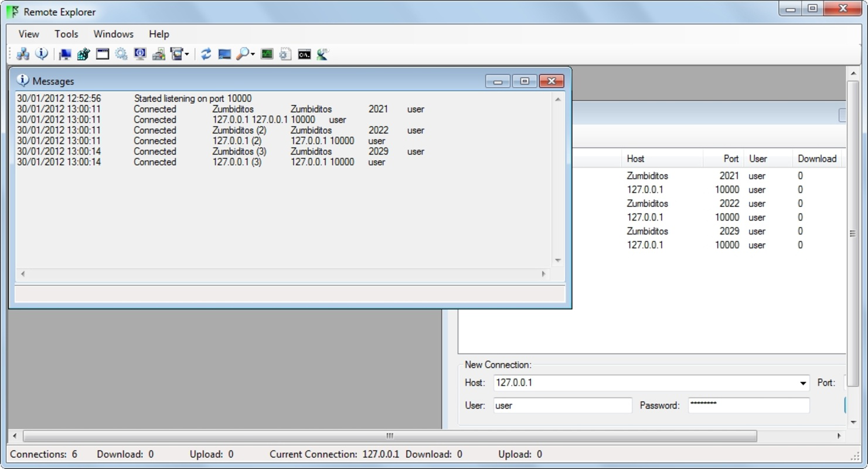This screenshot has width=868, height=469.
Task: Click the refresh connections icon
Action: tap(205, 54)
